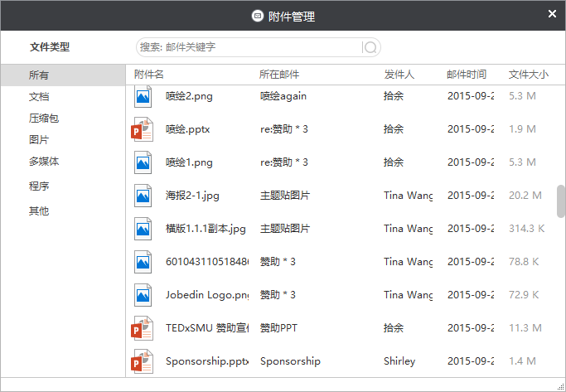566x392 pixels.
Task: Click the image icon for 海报2-1.jpg
Action: (x=143, y=196)
